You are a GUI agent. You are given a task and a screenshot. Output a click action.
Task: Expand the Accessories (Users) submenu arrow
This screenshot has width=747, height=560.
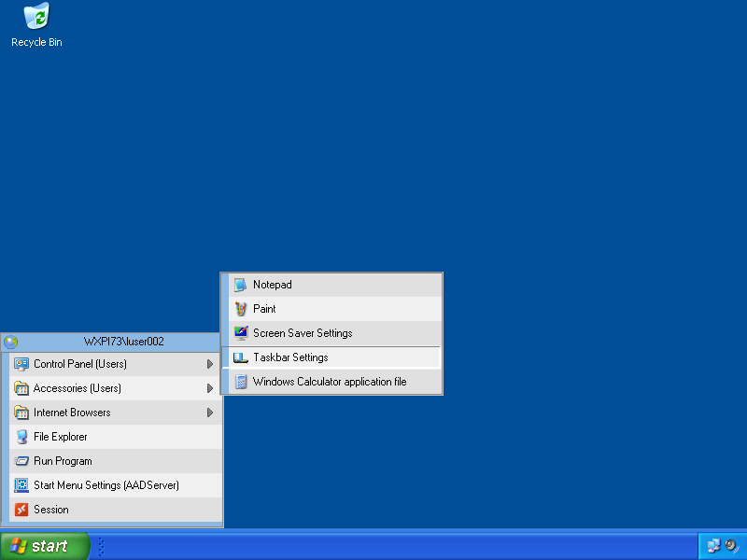(210, 388)
